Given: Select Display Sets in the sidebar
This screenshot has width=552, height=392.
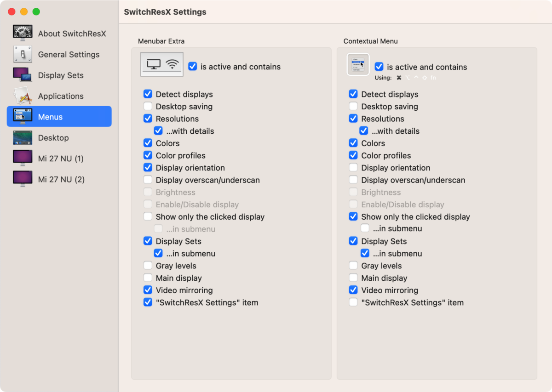Looking at the screenshot, I should point(59,75).
